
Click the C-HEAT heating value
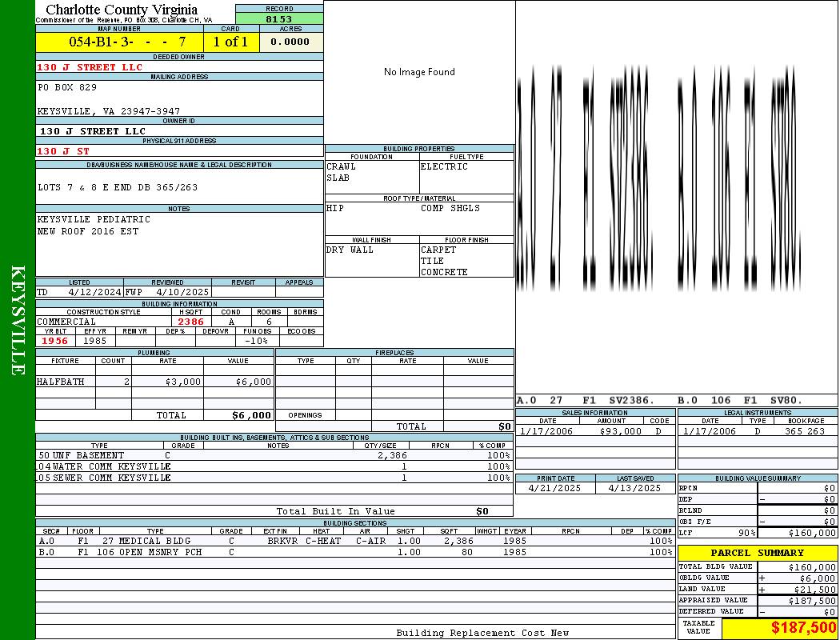(323, 541)
